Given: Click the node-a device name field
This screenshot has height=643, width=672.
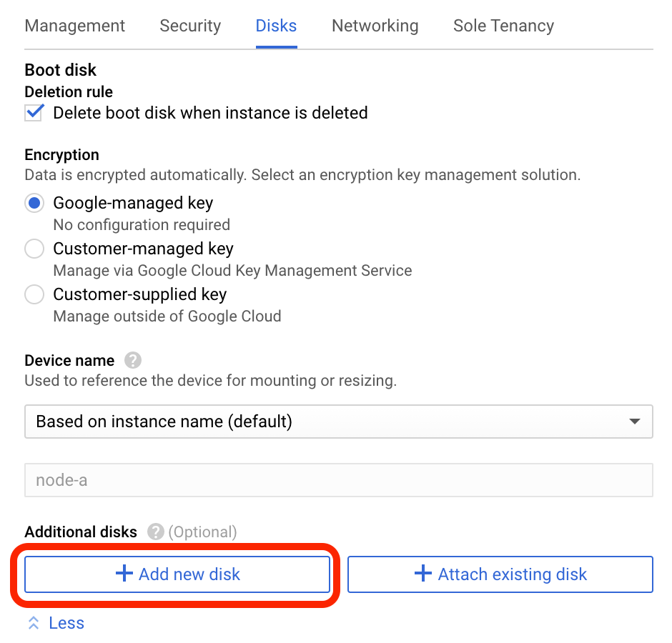Looking at the screenshot, I should coord(338,480).
